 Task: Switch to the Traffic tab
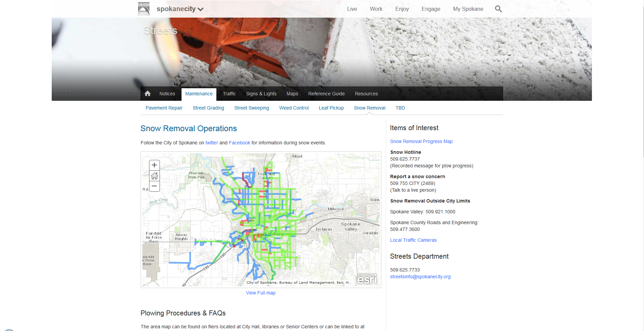click(229, 94)
